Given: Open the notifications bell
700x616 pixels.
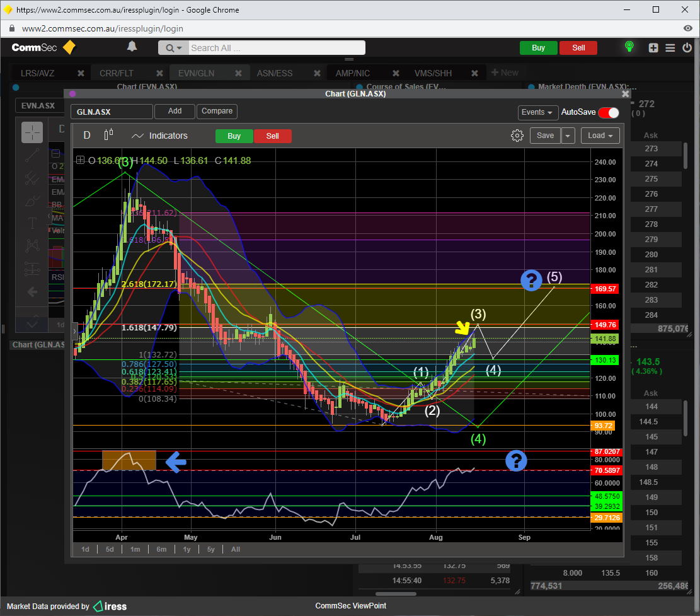Looking at the screenshot, I should [132, 47].
